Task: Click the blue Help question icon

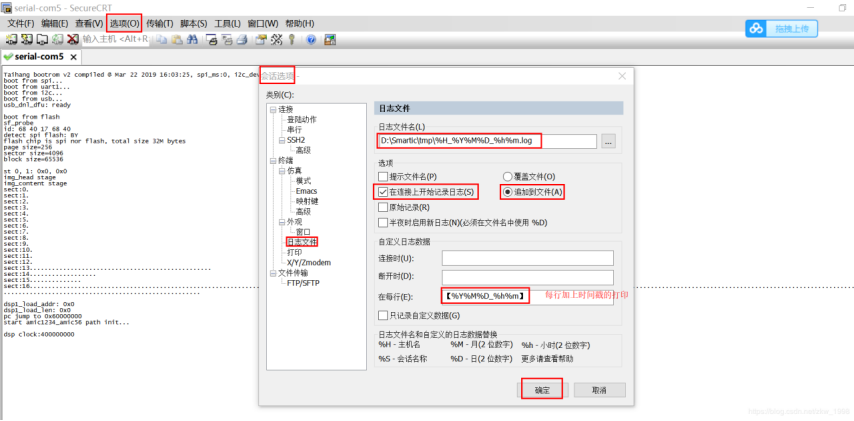Action: pyautogui.click(x=311, y=39)
